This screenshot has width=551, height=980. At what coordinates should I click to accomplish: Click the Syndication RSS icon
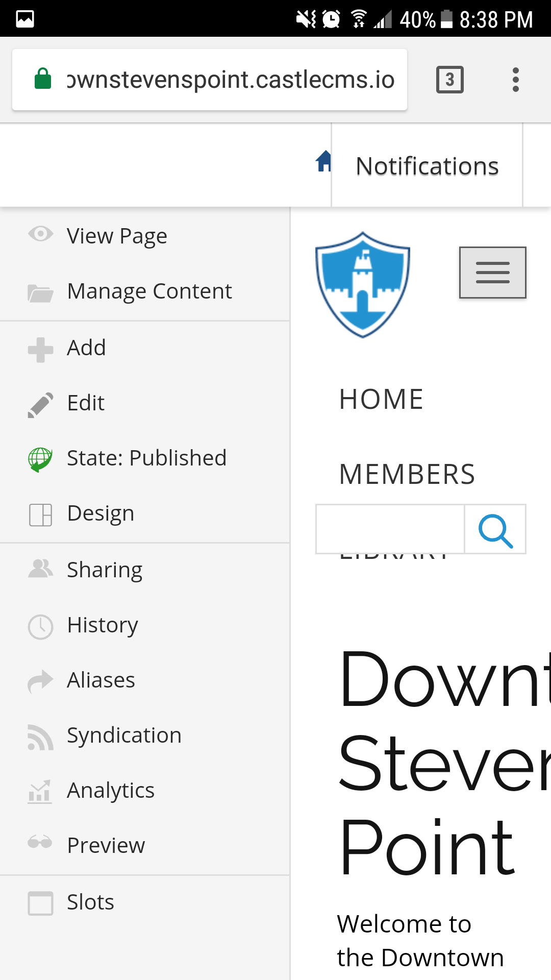pos(40,737)
